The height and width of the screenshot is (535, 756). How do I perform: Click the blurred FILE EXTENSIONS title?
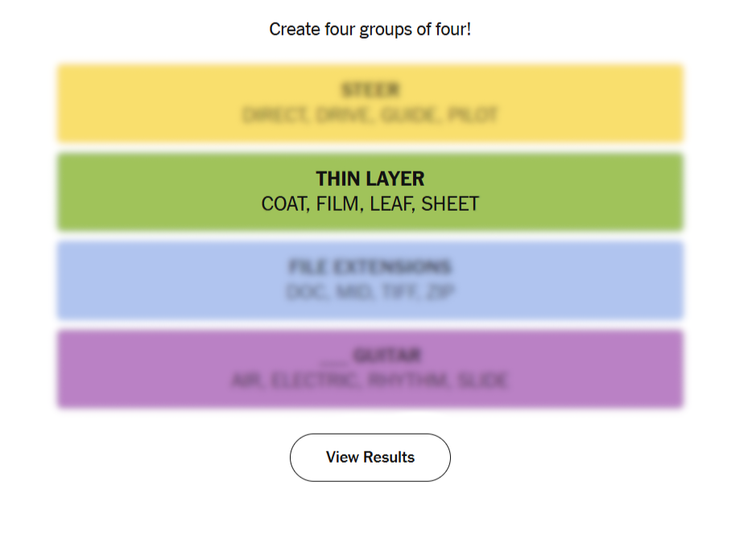pyautogui.click(x=370, y=267)
